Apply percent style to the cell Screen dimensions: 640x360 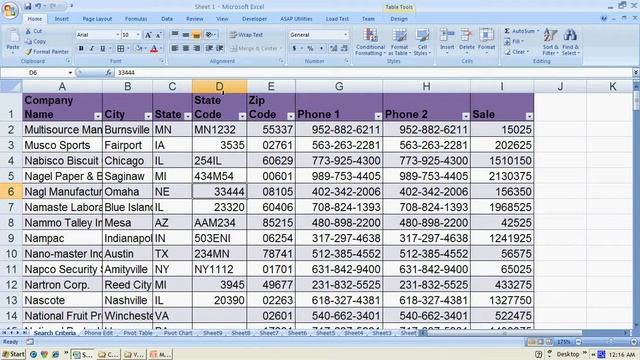tap(311, 49)
